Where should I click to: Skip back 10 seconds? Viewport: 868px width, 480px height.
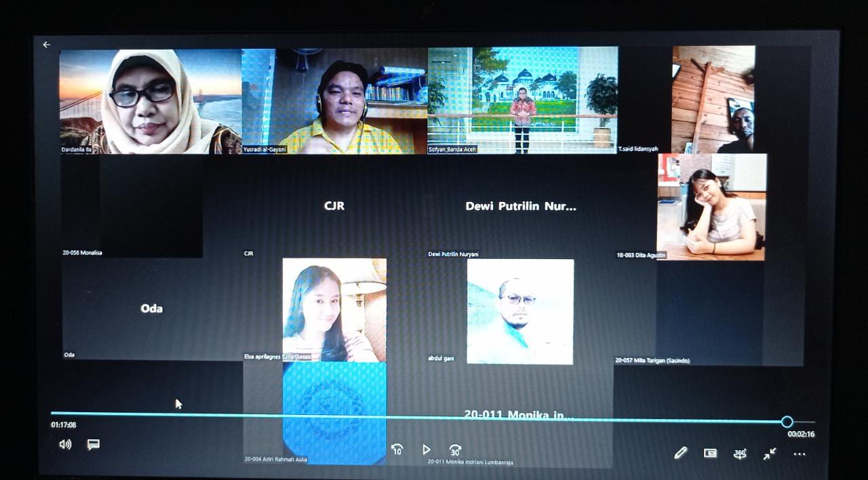tap(397, 449)
